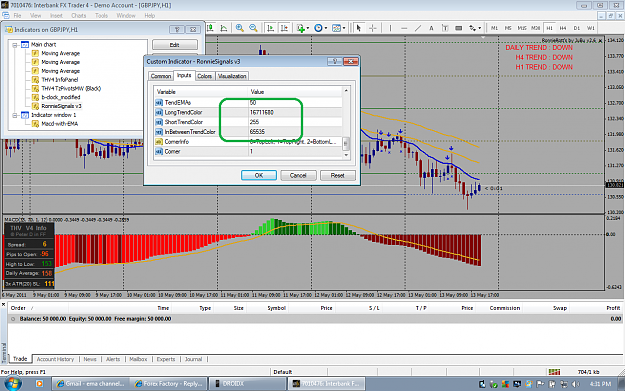Click the zoom in magnifier icon

(x=240, y=28)
